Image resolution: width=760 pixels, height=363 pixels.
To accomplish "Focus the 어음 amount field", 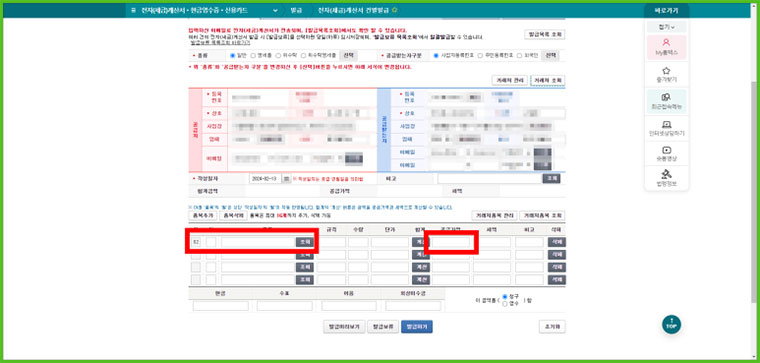I will tap(348, 306).
